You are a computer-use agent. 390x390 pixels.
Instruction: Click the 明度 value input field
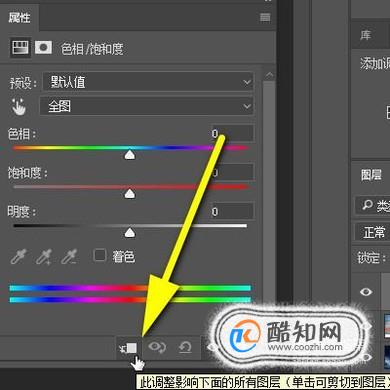pos(232,211)
